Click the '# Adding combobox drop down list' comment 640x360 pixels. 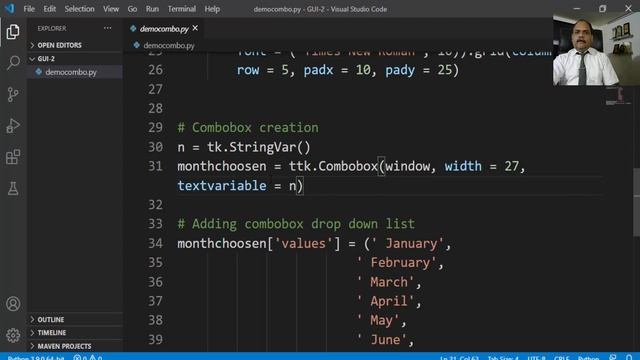click(296, 224)
